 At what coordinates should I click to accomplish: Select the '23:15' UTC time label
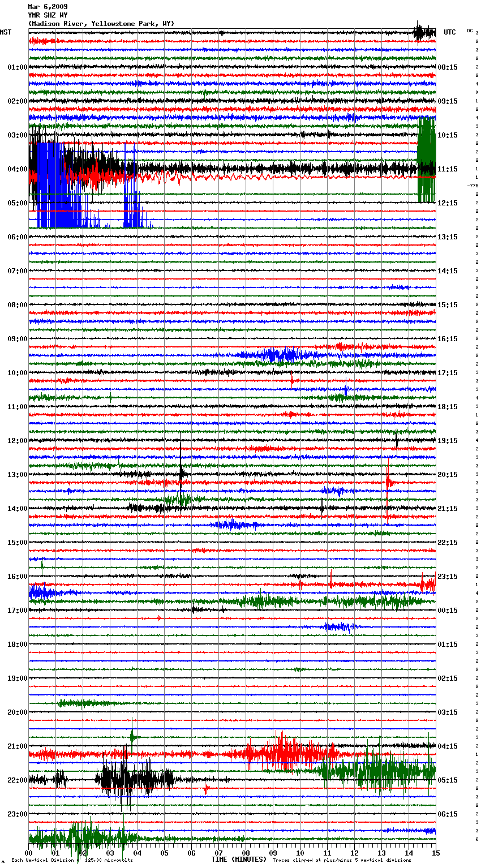(448, 577)
